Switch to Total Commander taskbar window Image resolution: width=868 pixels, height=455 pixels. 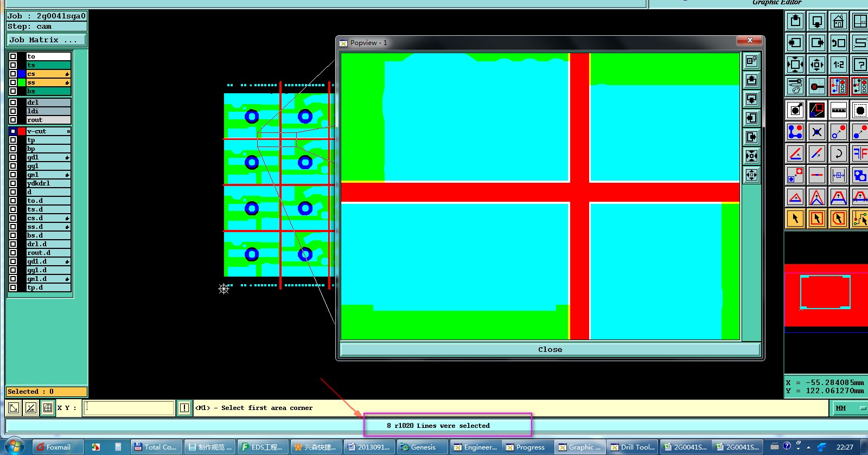click(x=157, y=447)
